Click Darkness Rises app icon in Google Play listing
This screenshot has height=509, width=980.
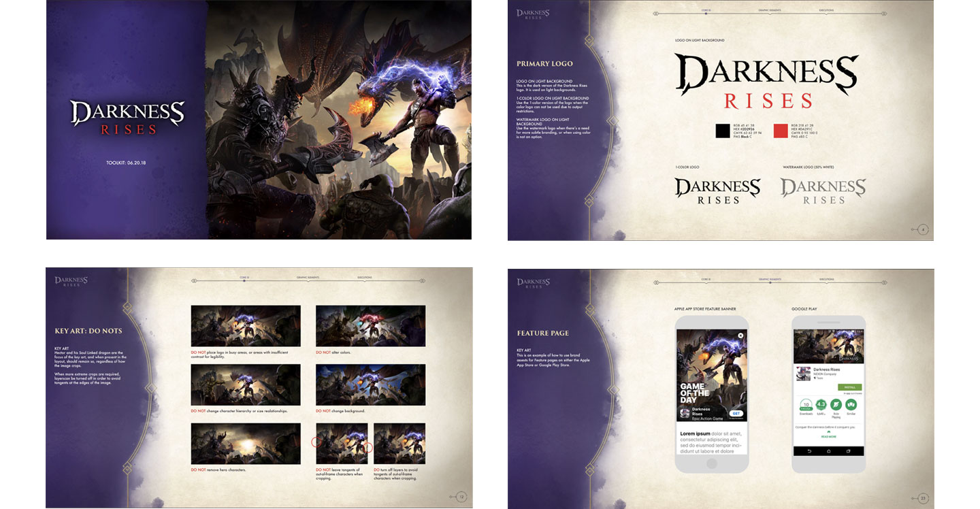click(804, 373)
